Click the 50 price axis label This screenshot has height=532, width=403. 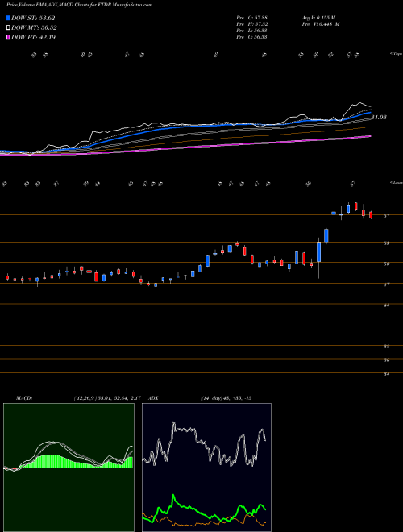pos(386,264)
